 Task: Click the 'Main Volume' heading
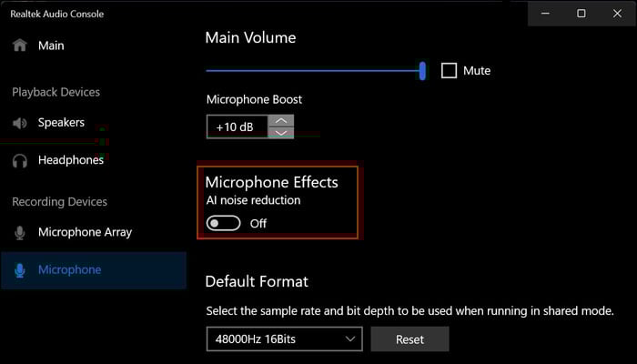pyautogui.click(x=250, y=38)
